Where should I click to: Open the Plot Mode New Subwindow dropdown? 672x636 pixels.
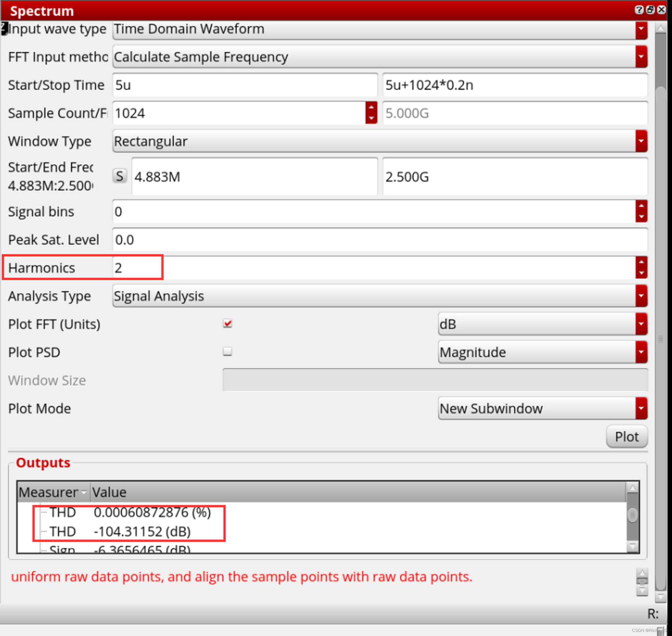coord(543,408)
